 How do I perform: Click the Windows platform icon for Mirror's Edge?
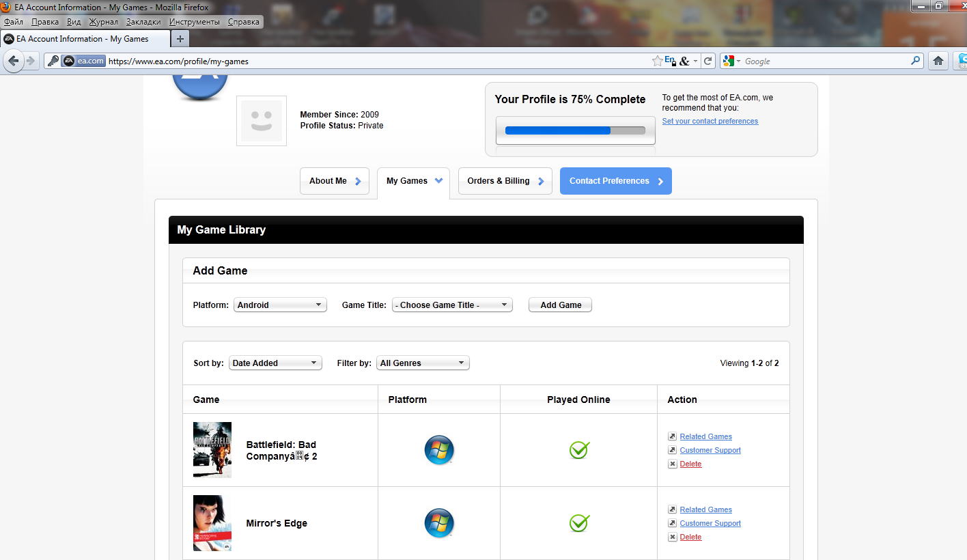pyautogui.click(x=439, y=523)
